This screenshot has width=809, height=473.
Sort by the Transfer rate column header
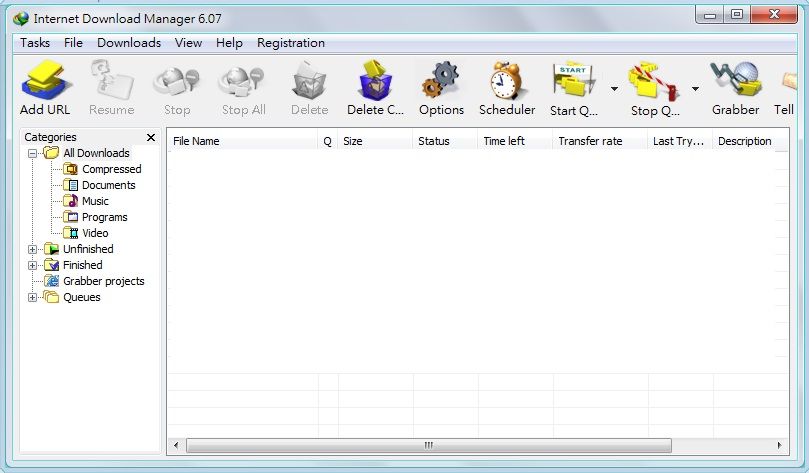[600, 141]
